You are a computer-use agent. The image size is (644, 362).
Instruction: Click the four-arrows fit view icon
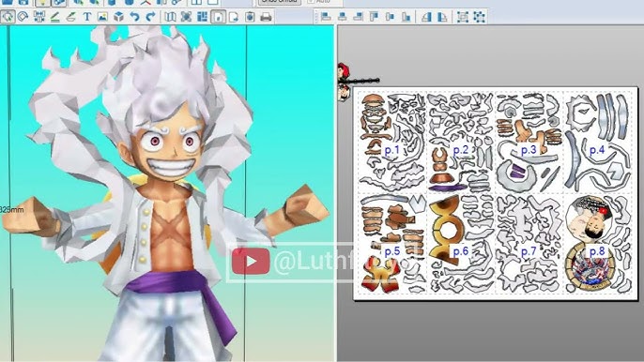(186, 17)
